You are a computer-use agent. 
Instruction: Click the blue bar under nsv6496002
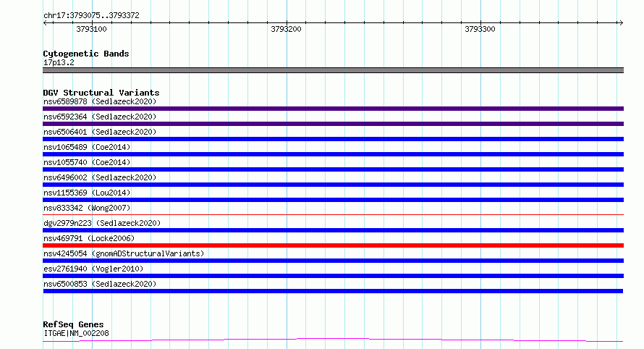[x=333, y=185]
